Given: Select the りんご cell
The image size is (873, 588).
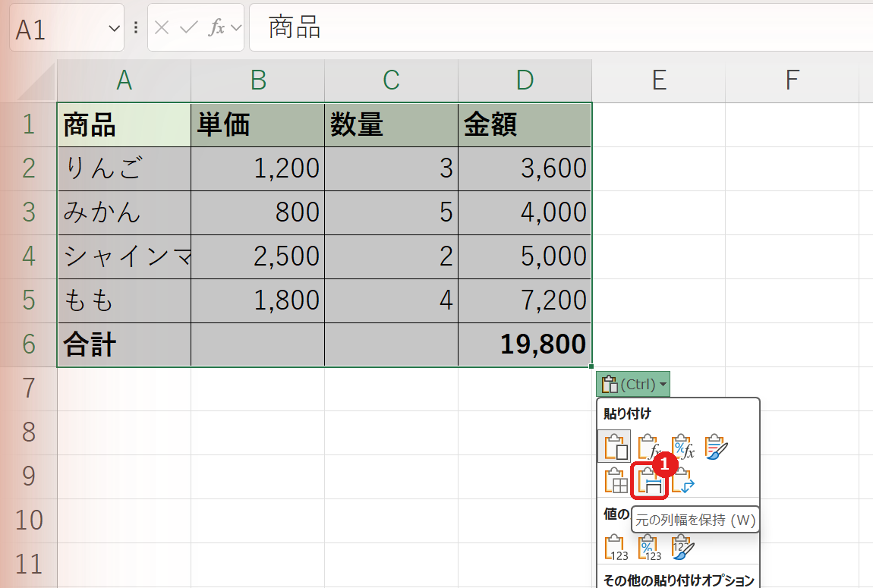Looking at the screenshot, I should [124, 168].
